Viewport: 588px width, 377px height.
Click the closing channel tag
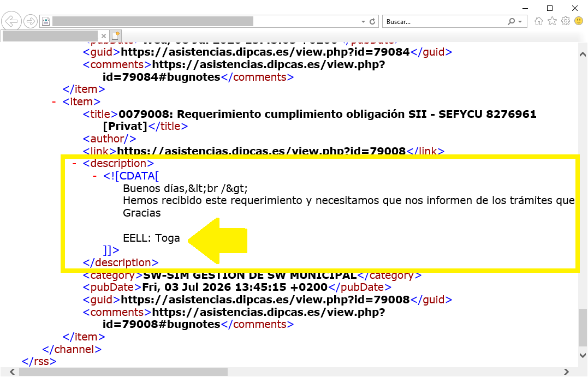point(72,349)
